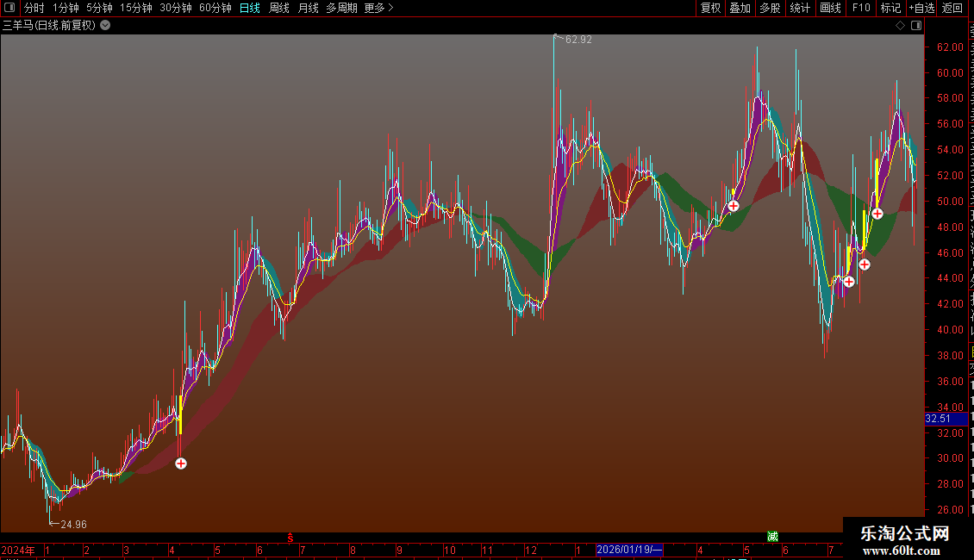The height and width of the screenshot is (560, 974).
Task: Click the diamond icon above the chart
Action: click(900, 26)
